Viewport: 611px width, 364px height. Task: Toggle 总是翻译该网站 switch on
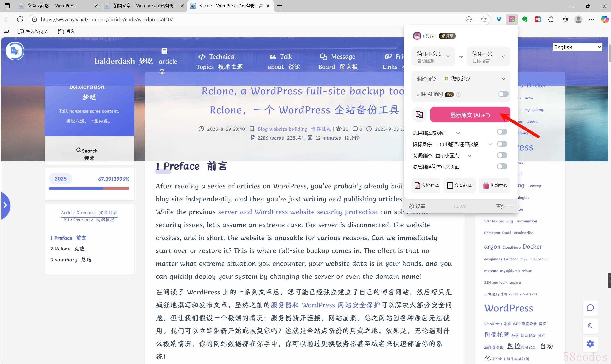point(502,132)
